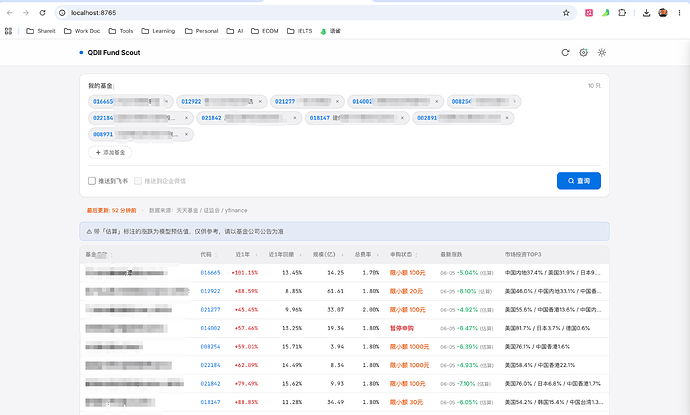The image size is (690, 415).
Task: Open the settings gear in app header
Action: click(x=584, y=52)
